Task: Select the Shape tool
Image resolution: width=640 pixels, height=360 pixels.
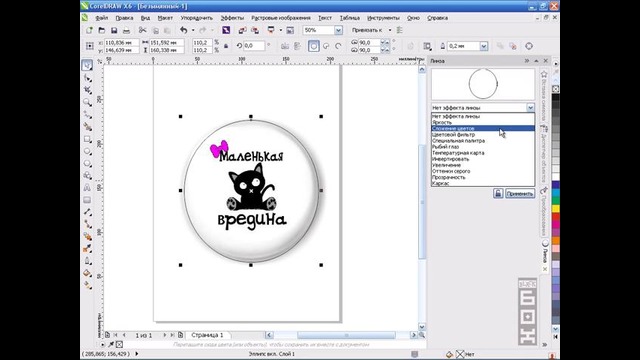Action: tap(87, 78)
